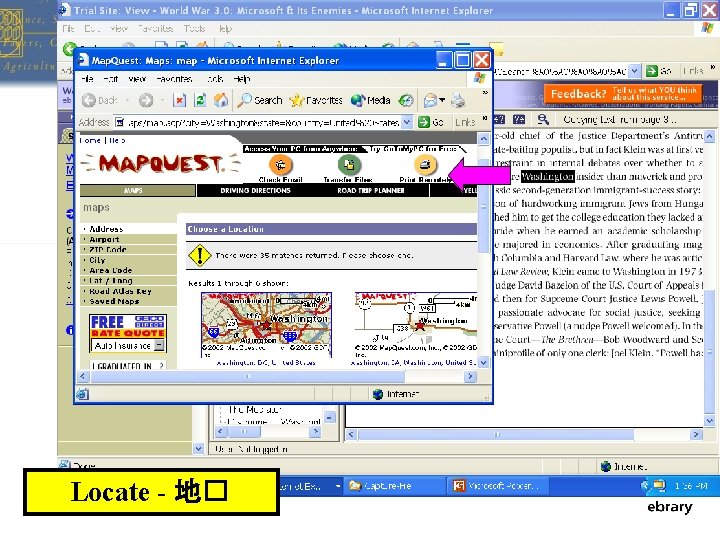Open Auto Insurance dropdown in GEICO ad
720x540 pixels.
[x=159, y=345]
